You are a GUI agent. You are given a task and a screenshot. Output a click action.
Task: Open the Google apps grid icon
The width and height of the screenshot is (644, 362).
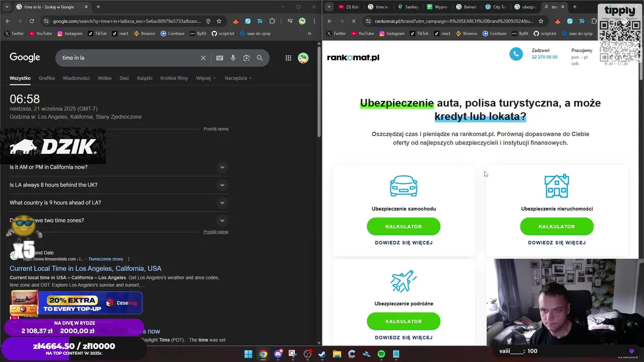288,58
